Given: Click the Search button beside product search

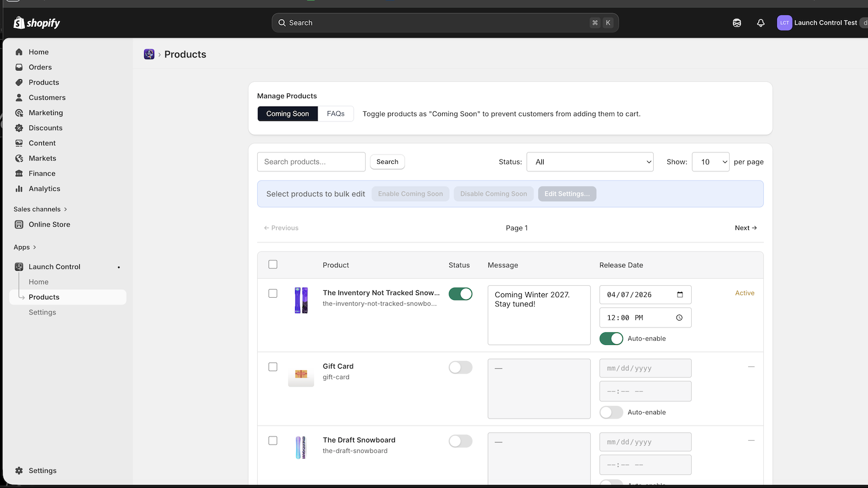Looking at the screenshot, I should tap(387, 162).
